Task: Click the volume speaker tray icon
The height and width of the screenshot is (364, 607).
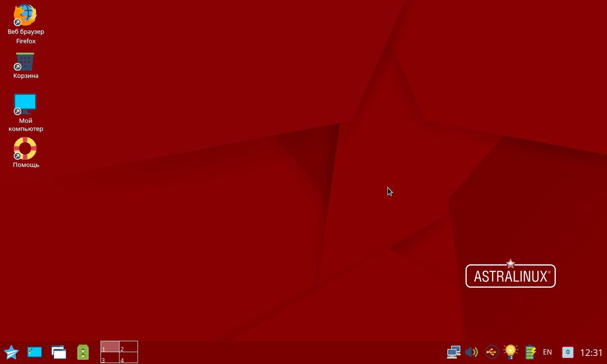Action: pos(472,352)
